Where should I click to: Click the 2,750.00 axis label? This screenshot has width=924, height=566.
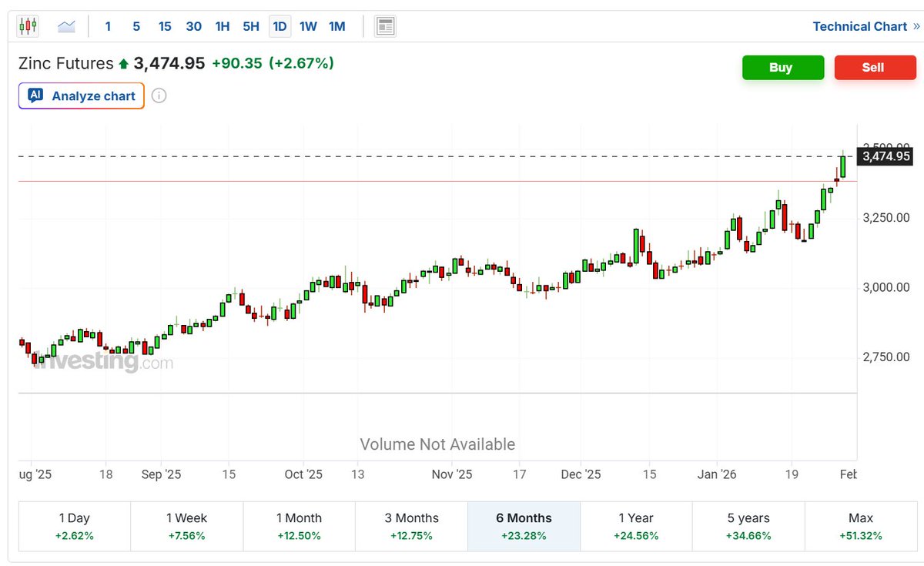(887, 357)
